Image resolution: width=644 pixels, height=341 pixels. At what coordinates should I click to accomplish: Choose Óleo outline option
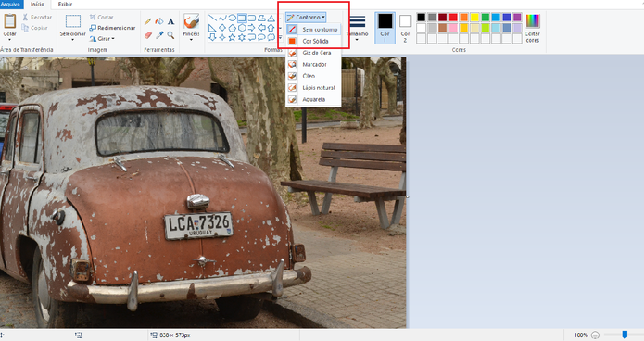[313, 76]
